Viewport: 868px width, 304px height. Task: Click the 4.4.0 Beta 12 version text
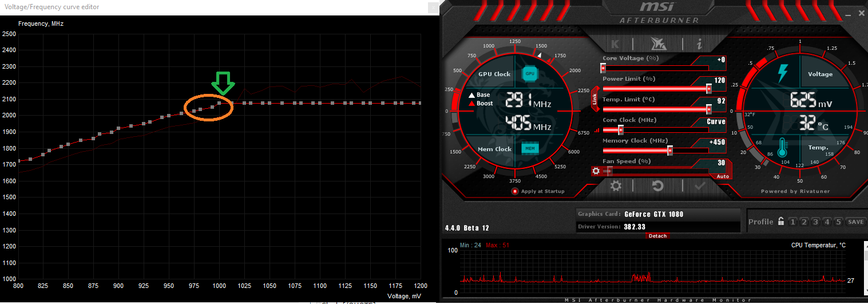pos(467,228)
